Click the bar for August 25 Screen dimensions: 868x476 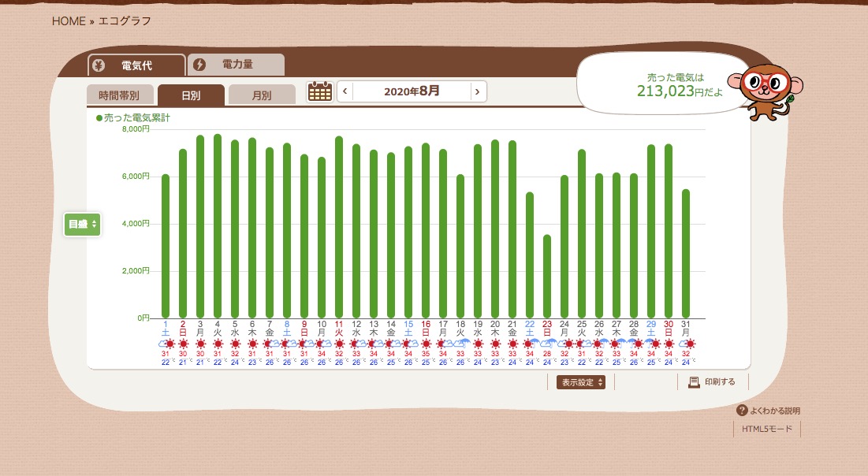pyautogui.click(x=582, y=233)
